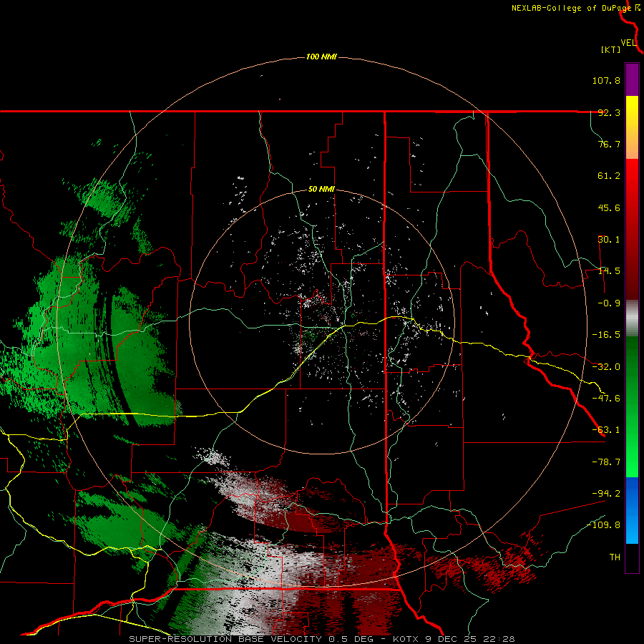Viewport: 644px width, 644px height.
Task: Click the purple segment of the velocity color bar
Action: [632, 80]
